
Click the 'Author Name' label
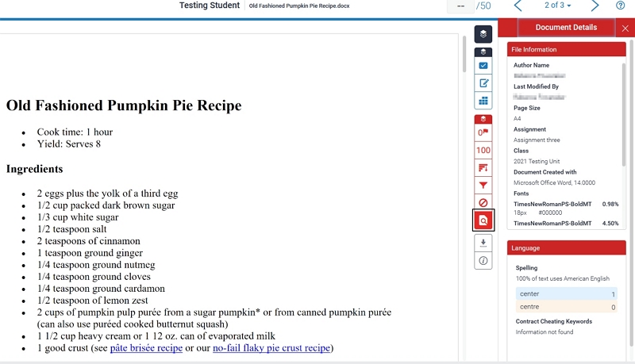point(531,65)
